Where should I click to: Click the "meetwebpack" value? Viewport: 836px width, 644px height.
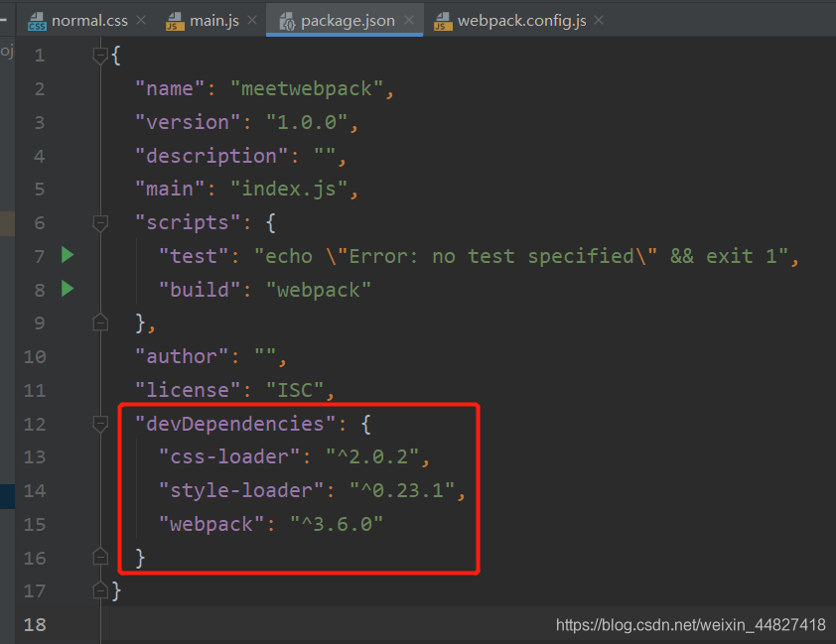pyautogui.click(x=307, y=88)
